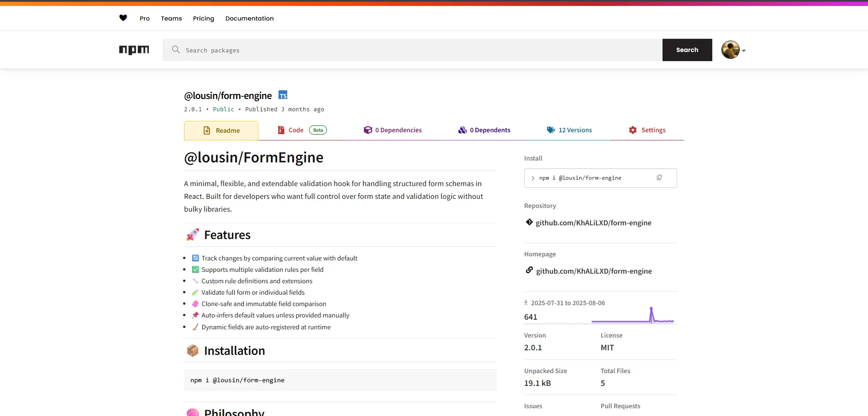
Task: Click the Dependents cubes icon
Action: (463, 130)
